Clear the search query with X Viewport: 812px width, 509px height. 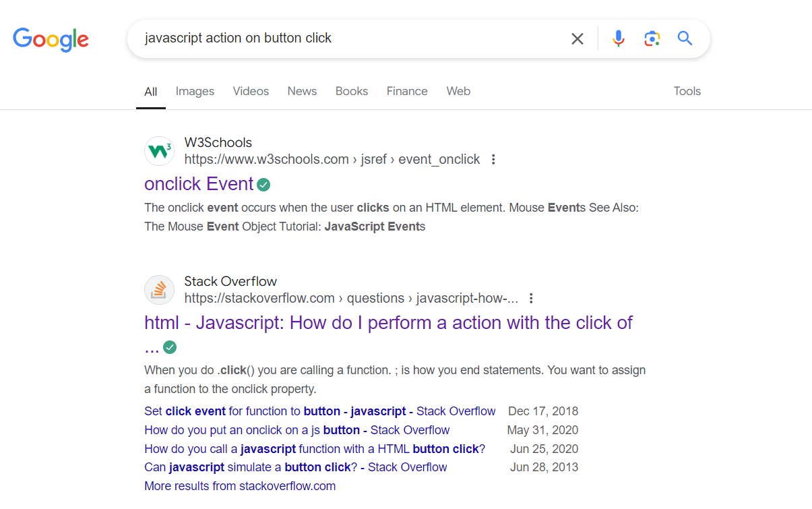[577, 39]
